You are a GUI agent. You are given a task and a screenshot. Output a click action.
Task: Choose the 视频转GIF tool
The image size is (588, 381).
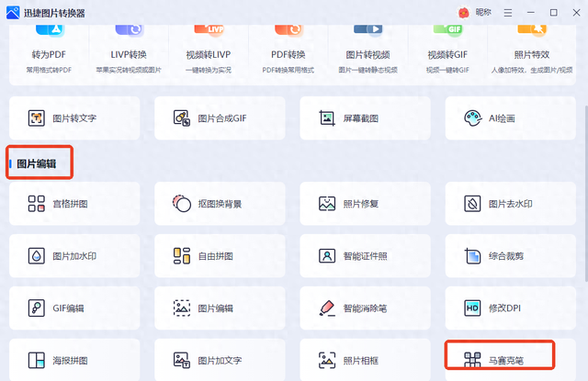(447, 55)
